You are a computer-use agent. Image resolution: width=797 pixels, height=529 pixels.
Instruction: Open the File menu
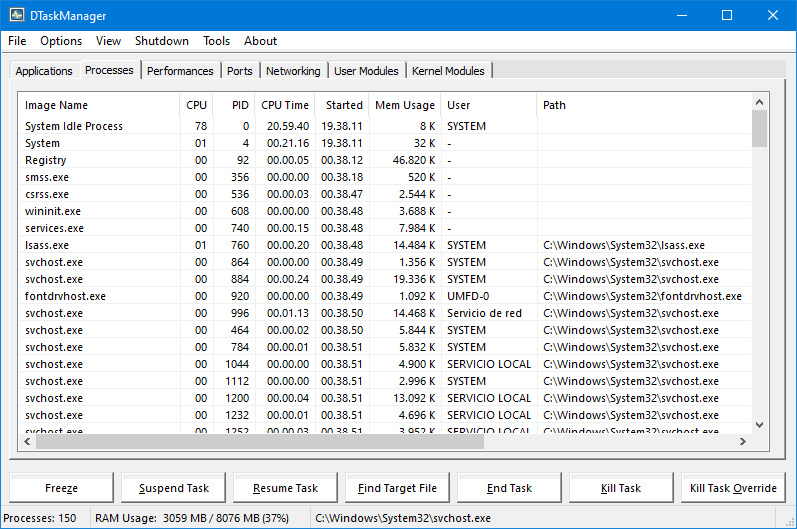(x=17, y=41)
